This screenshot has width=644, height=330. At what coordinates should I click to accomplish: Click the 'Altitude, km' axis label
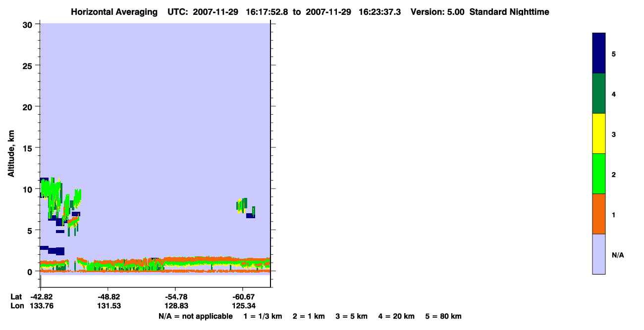[11, 153]
